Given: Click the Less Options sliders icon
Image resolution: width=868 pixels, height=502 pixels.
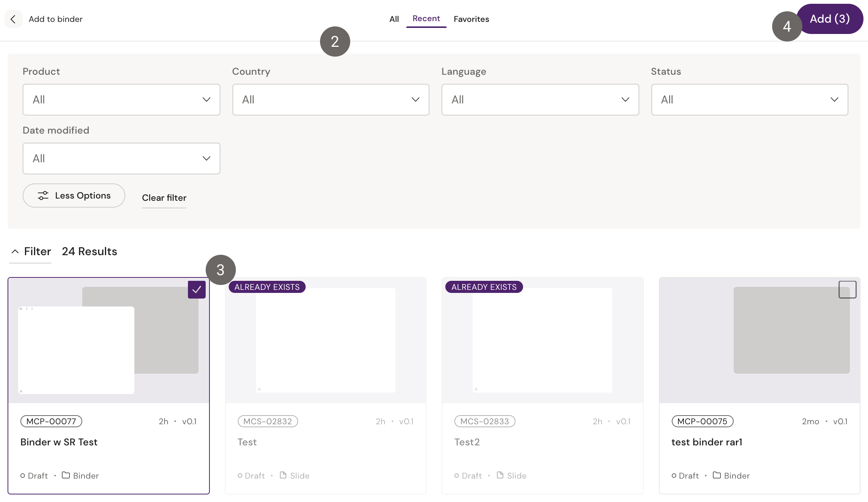Looking at the screenshot, I should click(43, 196).
